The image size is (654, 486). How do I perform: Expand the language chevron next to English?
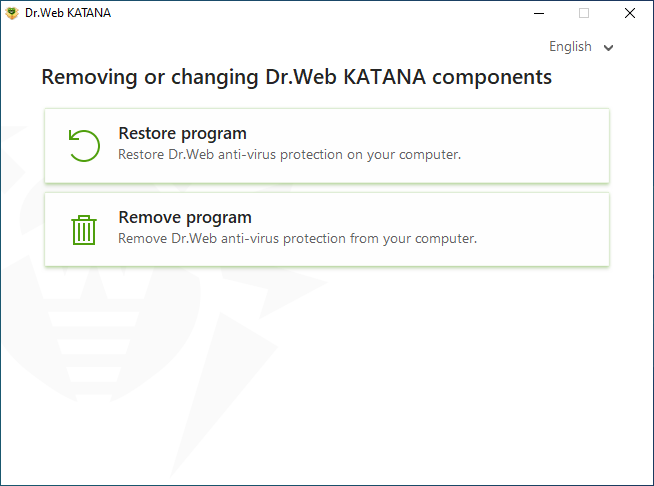(x=609, y=48)
